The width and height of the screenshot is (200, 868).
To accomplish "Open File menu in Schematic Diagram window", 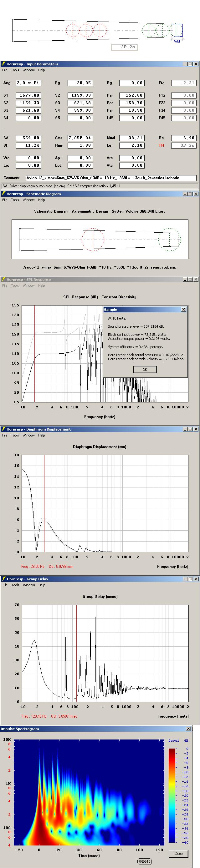I will (5, 200).
